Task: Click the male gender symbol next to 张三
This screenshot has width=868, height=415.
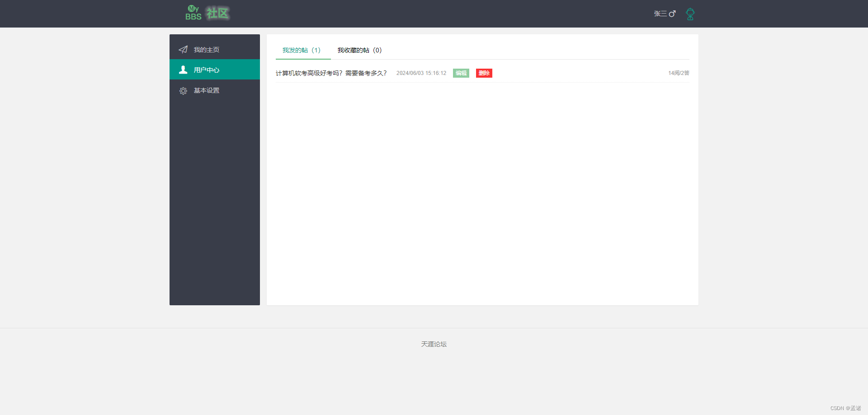Action: (x=672, y=14)
